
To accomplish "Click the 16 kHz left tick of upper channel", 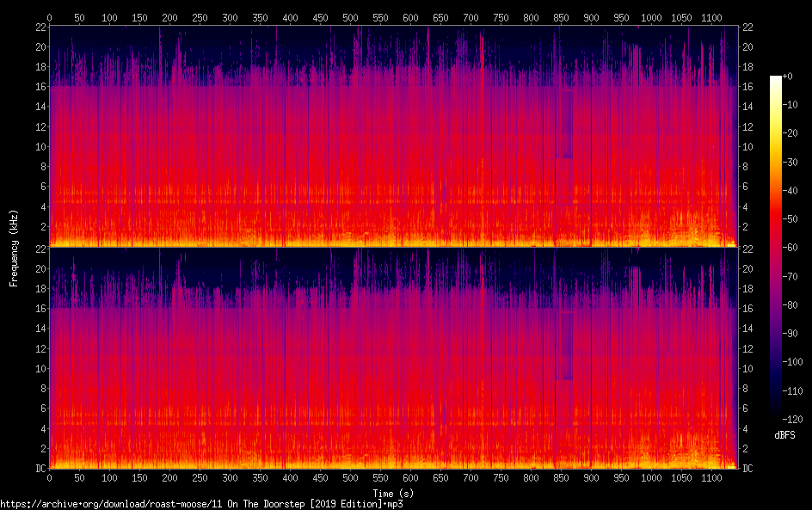I will pos(40,87).
